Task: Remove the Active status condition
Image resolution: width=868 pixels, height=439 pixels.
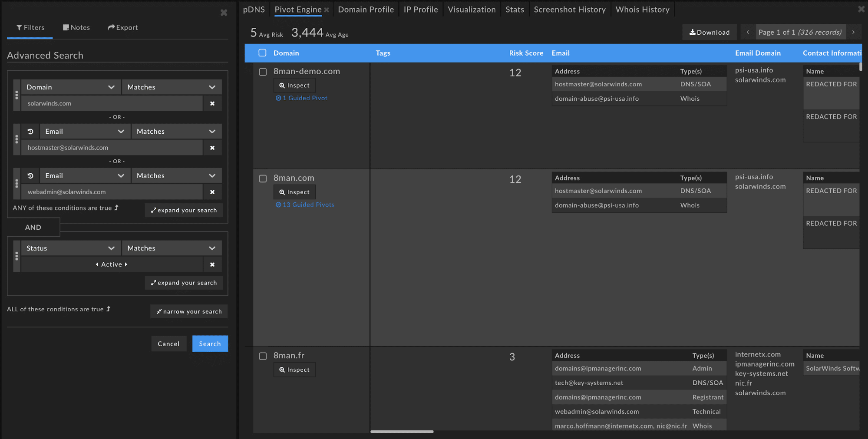Action: (x=212, y=264)
